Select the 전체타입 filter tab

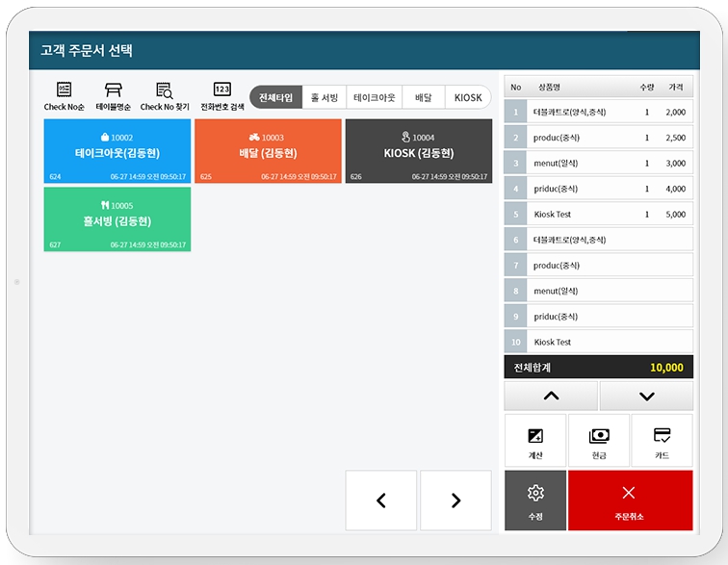click(x=275, y=97)
